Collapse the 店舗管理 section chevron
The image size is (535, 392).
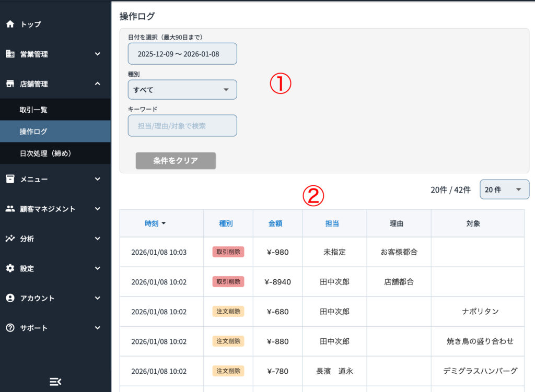(x=98, y=84)
